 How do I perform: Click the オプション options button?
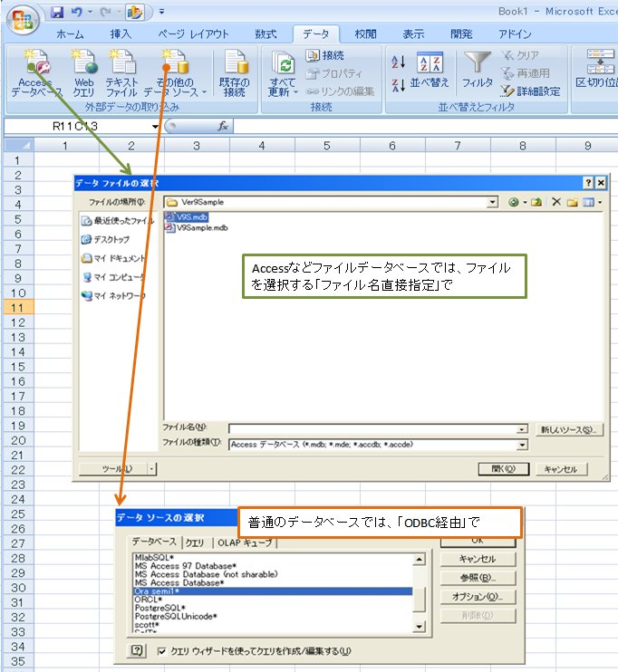[478, 597]
